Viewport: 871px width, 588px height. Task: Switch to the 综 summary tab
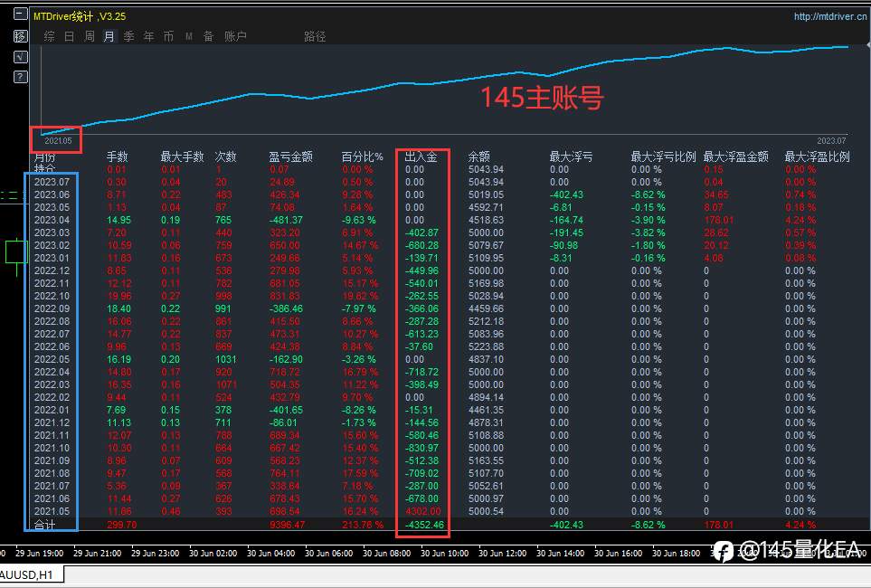[x=50, y=37]
